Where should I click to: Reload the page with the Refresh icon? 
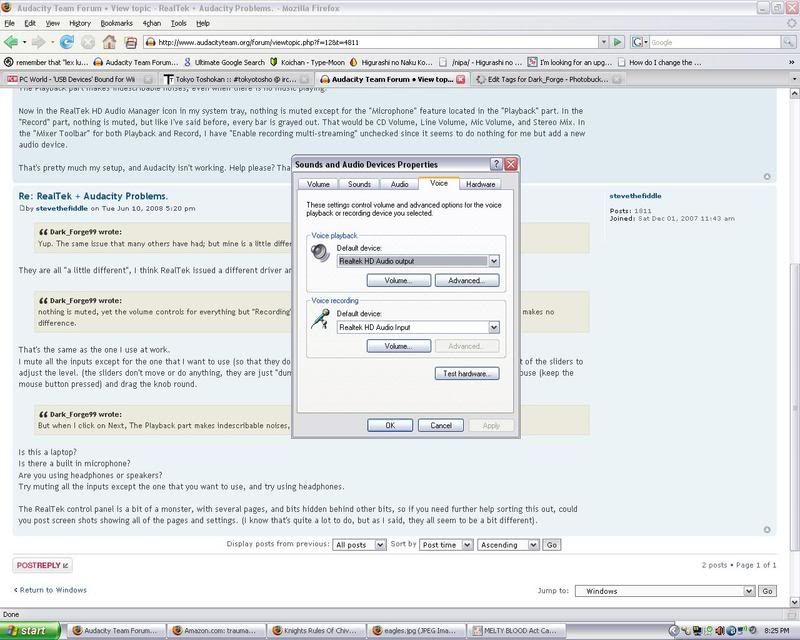pos(67,42)
